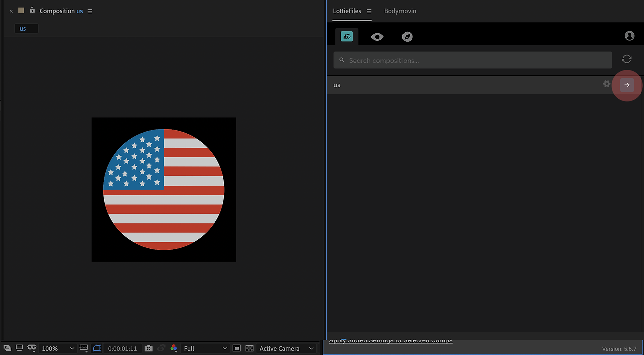Screen dimensions: 644x355
Task: Refresh the compositions list
Action: tap(627, 59)
